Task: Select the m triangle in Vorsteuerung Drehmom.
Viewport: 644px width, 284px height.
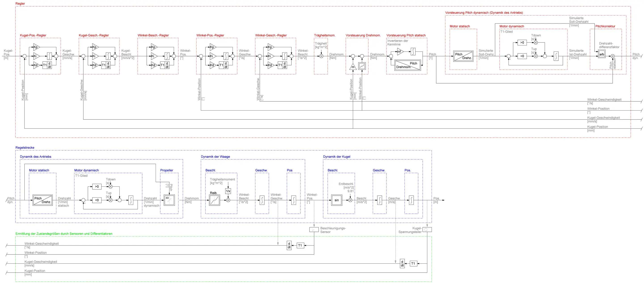Action: pyautogui.click(x=353, y=67)
